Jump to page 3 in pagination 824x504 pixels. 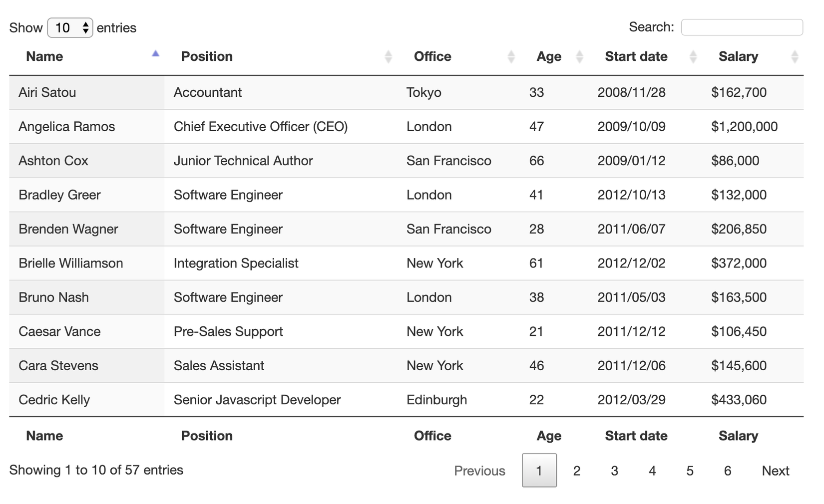click(x=614, y=471)
